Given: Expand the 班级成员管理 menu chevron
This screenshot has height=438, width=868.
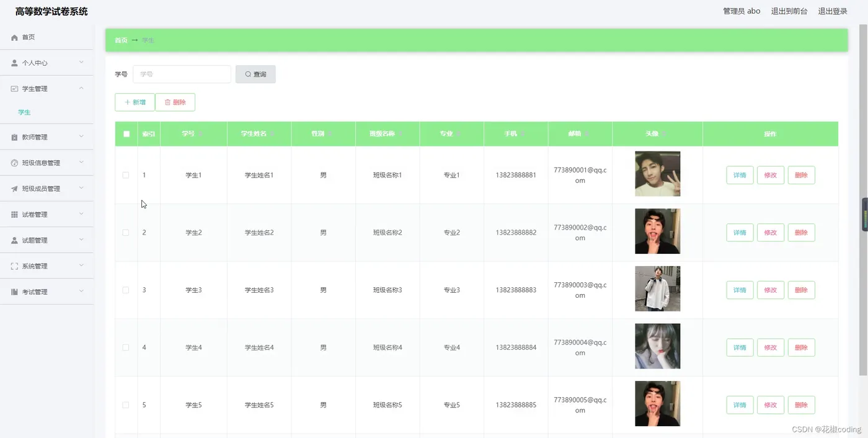Looking at the screenshot, I should pos(81,188).
